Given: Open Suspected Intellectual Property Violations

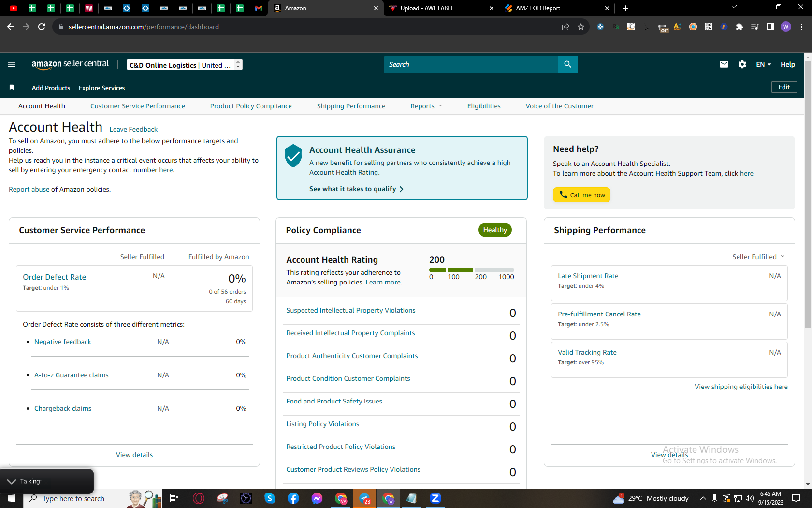Looking at the screenshot, I should [351, 310].
